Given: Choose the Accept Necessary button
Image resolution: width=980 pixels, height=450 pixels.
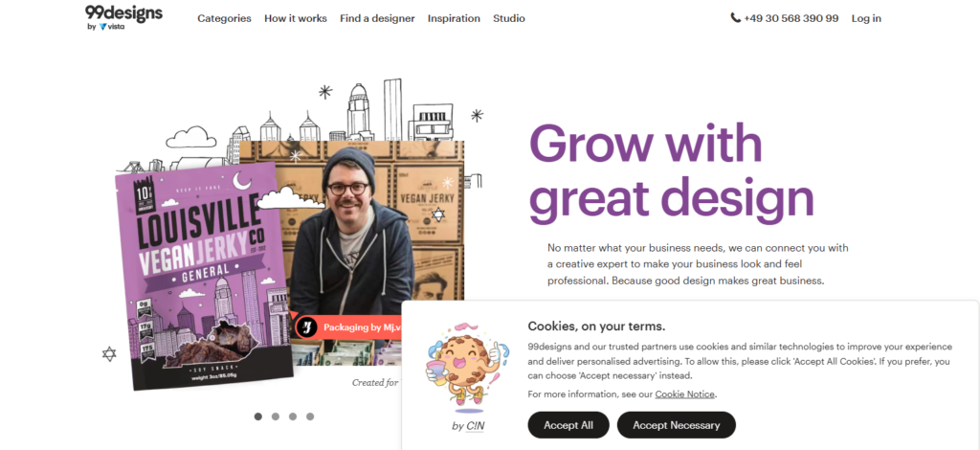Looking at the screenshot, I should click(677, 425).
